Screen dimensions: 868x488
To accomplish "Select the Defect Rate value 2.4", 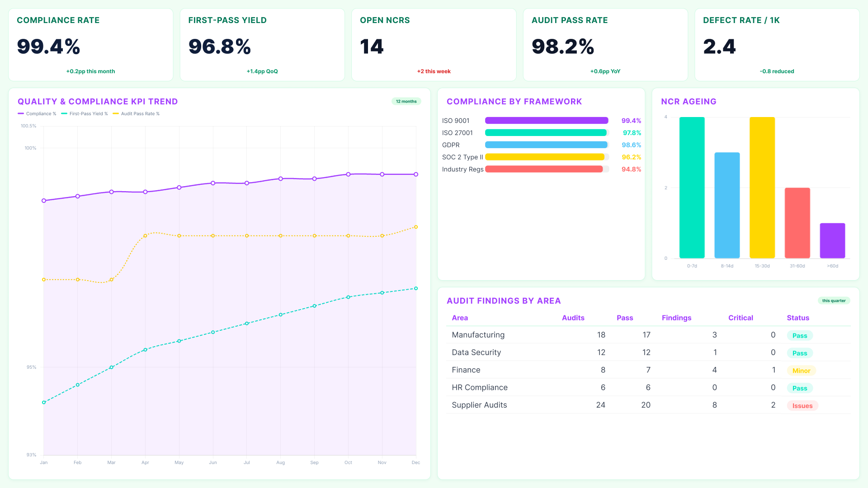I will click(719, 47).
